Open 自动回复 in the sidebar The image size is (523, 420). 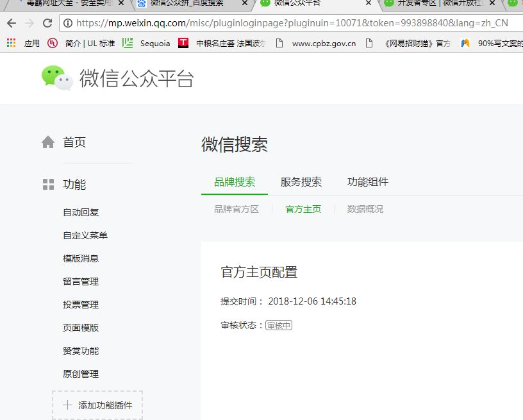81,212
